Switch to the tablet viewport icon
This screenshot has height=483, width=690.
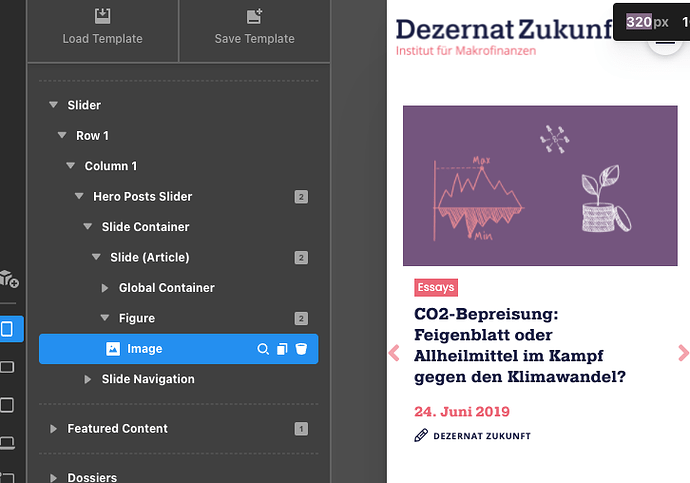(7, 405)
